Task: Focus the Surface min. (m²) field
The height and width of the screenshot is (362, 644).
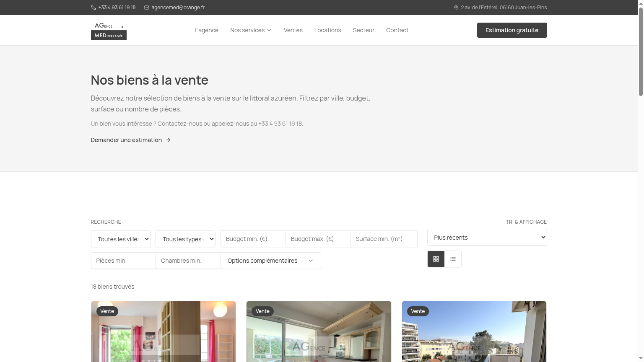Action: (x=384, y=239)
